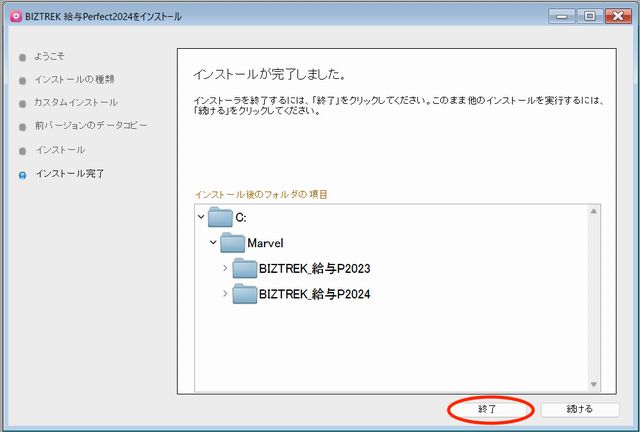
Task: Close the installer window
Action: click(618, 16)
